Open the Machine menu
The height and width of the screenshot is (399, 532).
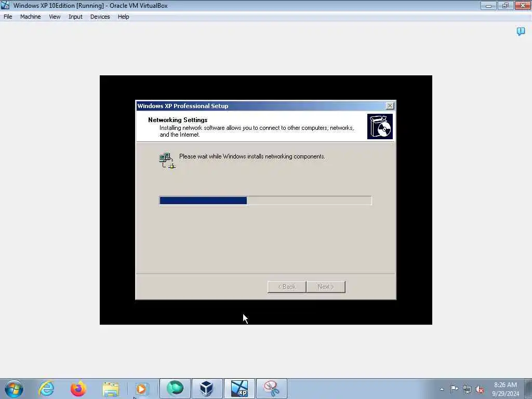coord(30,17)
